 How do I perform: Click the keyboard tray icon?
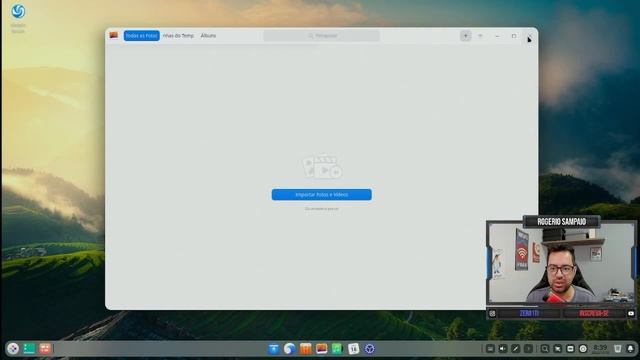point(490,349)
